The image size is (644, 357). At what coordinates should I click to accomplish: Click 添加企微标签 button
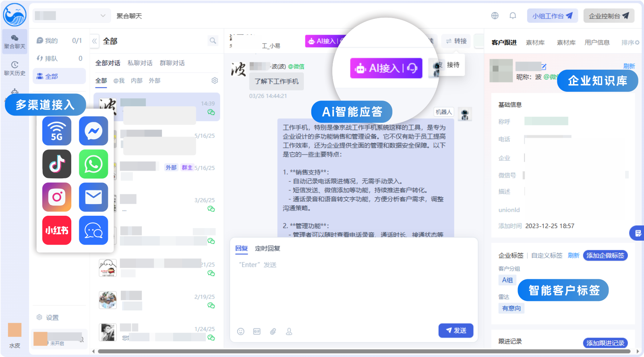[x=605, y=256]
